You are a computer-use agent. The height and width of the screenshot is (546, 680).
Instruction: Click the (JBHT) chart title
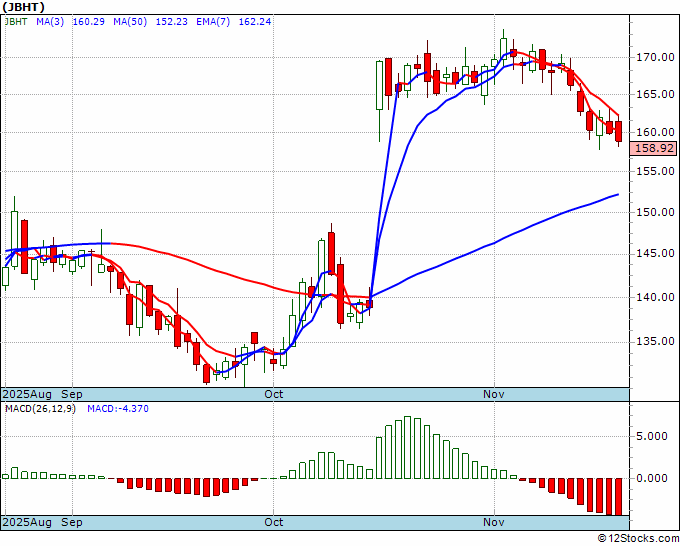coord(23,7)
